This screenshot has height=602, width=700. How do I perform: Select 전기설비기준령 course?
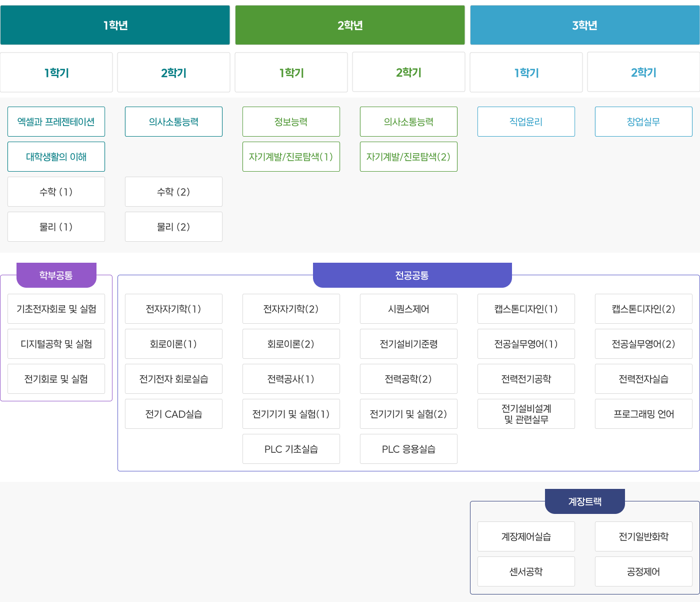click(408, 344)
